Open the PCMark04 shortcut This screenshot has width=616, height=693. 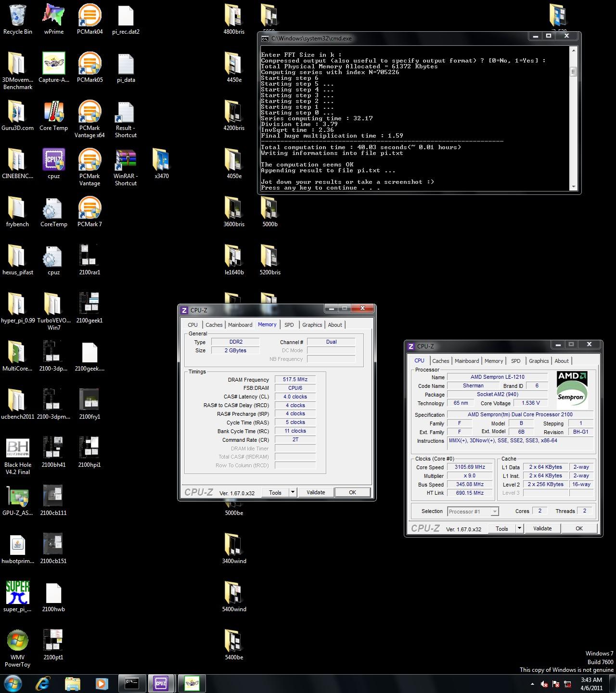coord(90,19)
